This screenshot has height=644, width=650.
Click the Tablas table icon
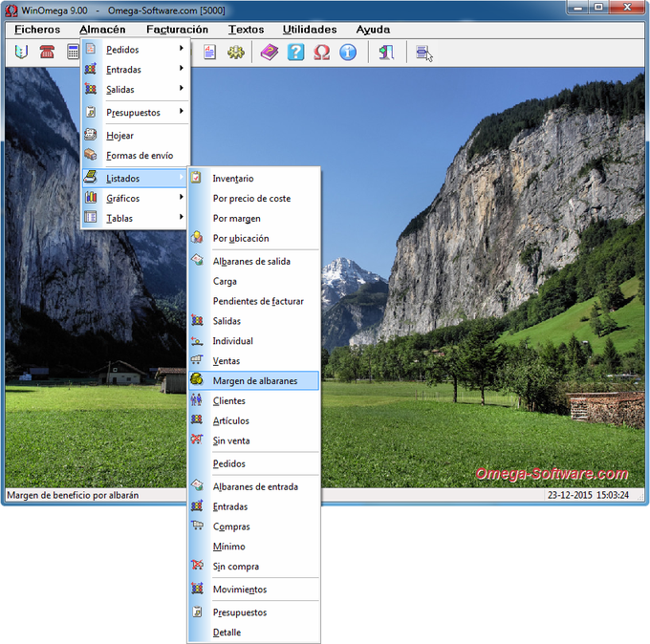click(x=91, y=217)
